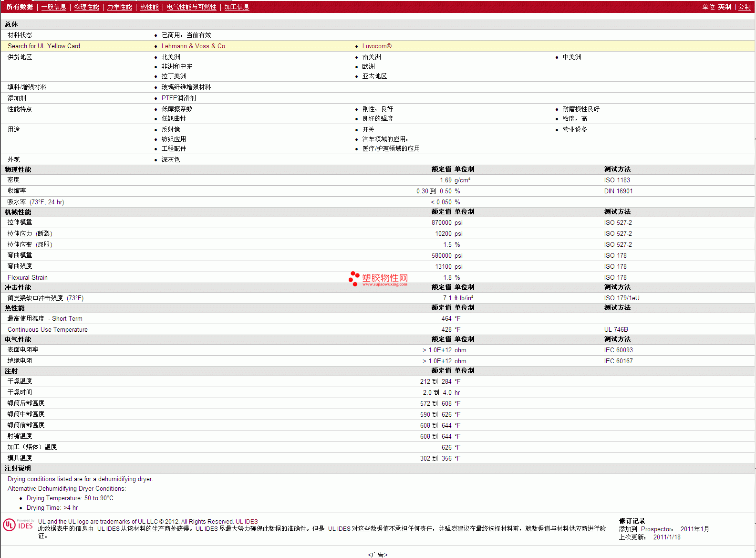Click the Search for UL Yellow Card link
The width and height of the screenshot is (756, 558).
[44, 46]
